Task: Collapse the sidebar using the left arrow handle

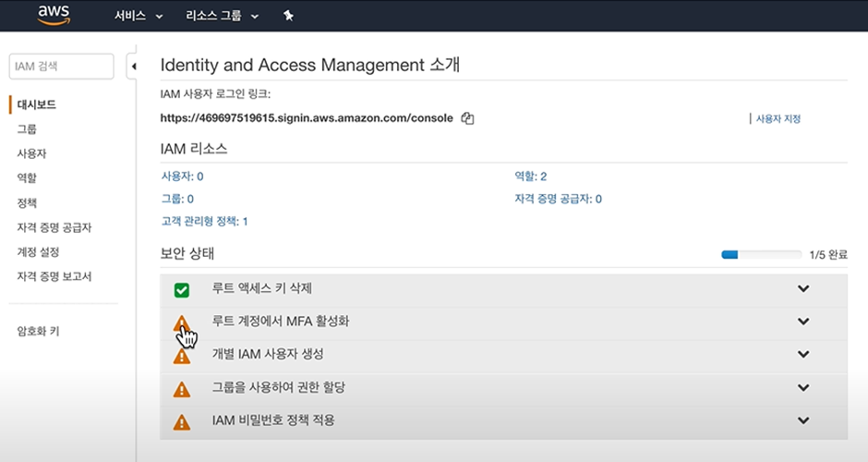Action: [x=133, y=67]
